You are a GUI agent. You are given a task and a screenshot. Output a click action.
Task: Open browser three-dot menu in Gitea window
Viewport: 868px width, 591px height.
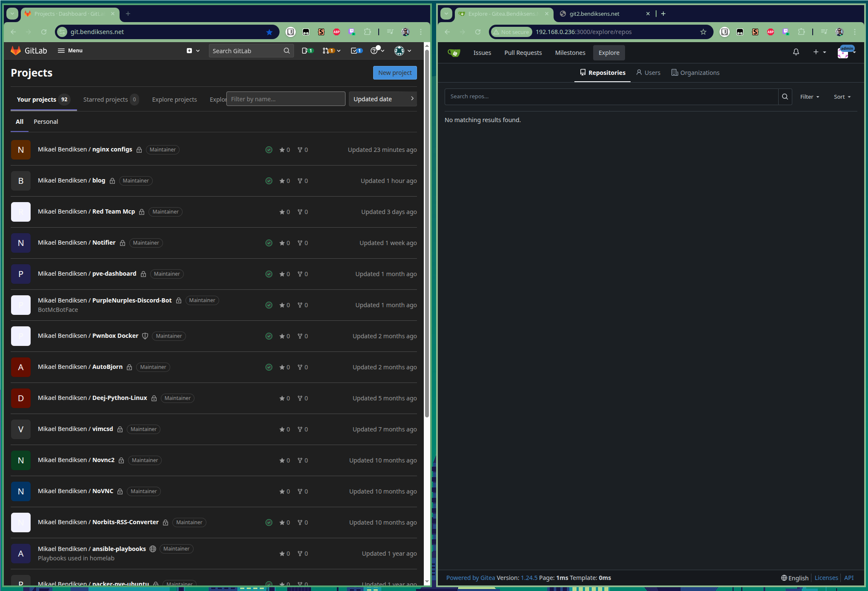(x=855, y=32)
